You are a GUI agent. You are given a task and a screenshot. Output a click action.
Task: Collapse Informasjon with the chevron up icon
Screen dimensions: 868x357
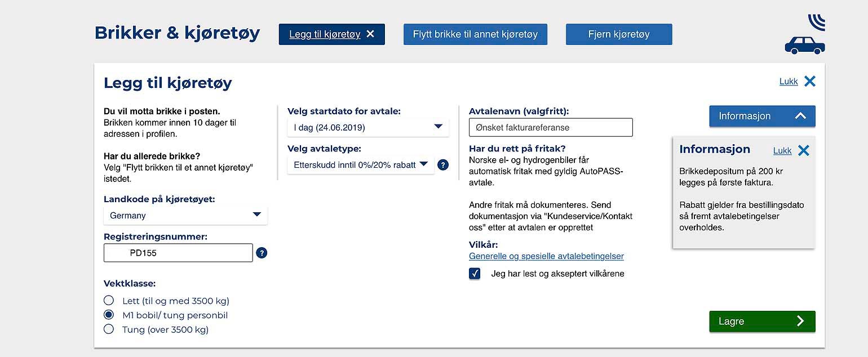[x=800, y=116]
